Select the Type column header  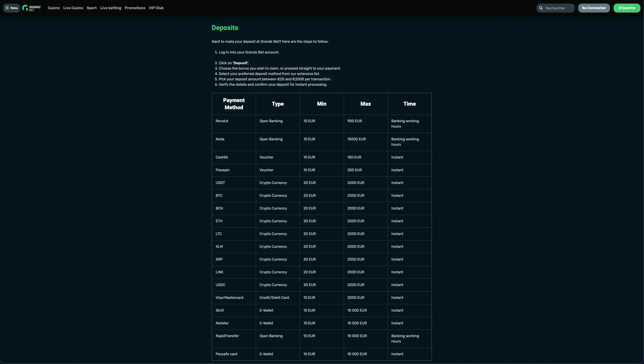278,104
